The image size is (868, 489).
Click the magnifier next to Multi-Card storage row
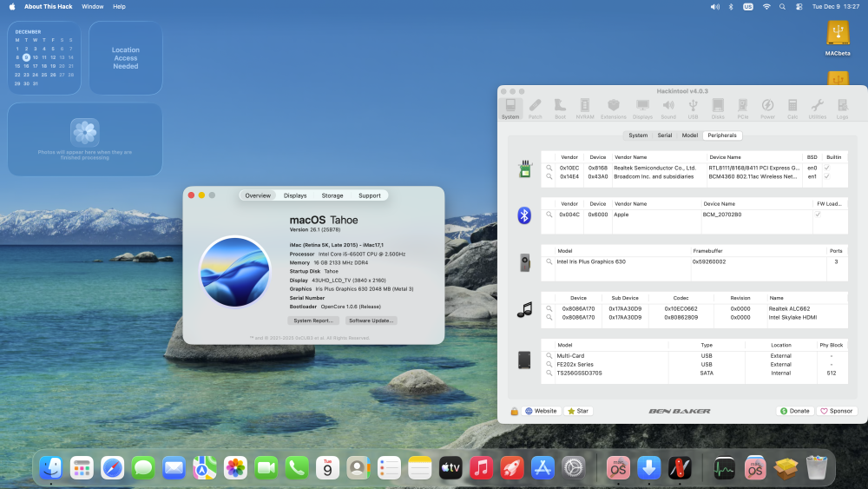[x=549, y=355]
